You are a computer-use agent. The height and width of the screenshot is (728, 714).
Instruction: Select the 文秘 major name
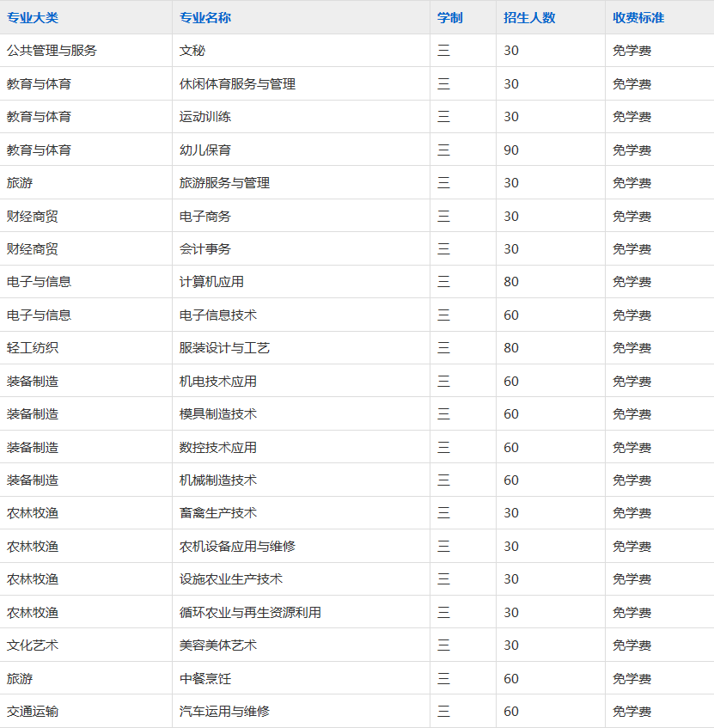click(192, 51)
